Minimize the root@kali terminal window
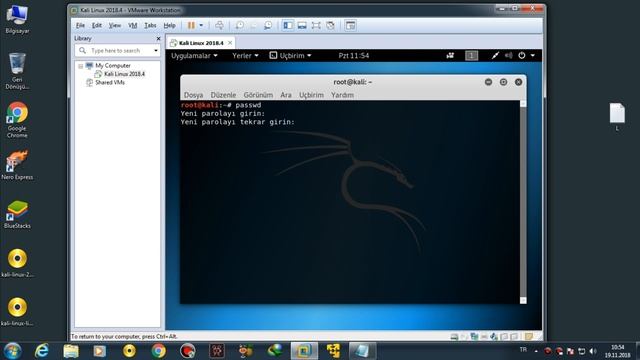This screenshot has height=360, width=640. click(x=488, y=82)
